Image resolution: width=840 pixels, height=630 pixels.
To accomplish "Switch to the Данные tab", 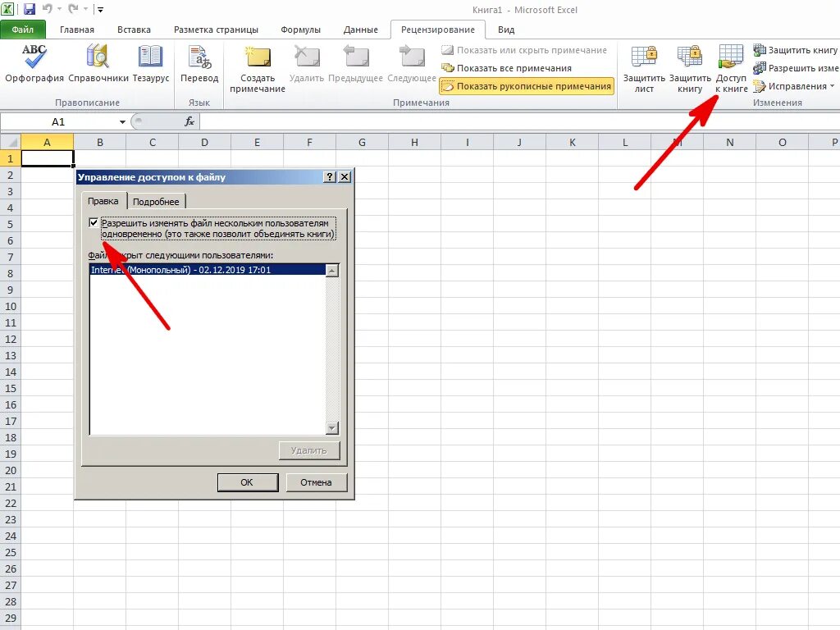I will [361, 30].
